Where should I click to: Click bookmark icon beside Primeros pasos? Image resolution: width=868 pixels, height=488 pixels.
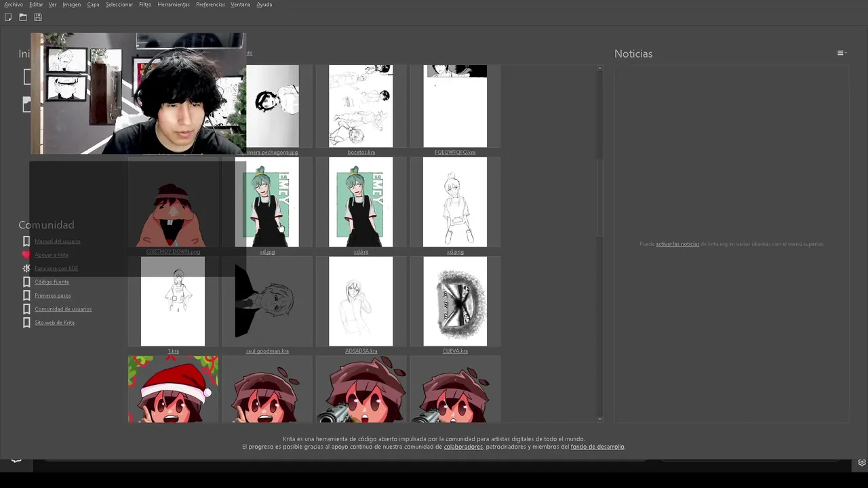pyautogui.click(x=26, y=296)
